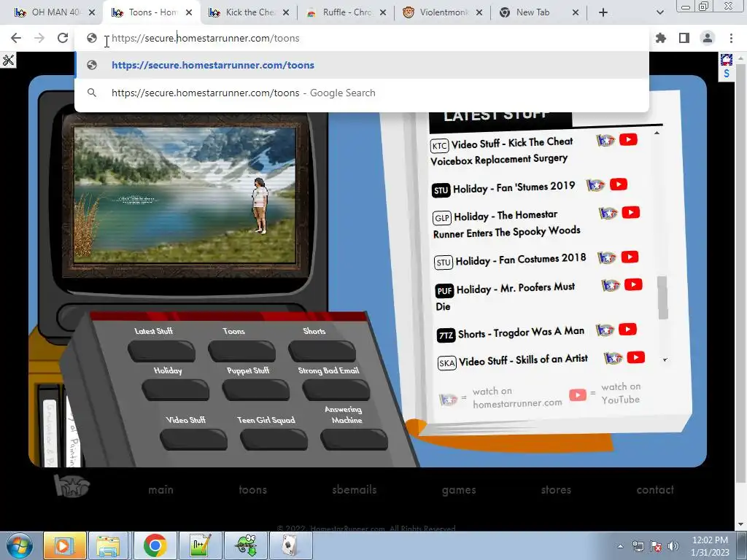Open Skills of an Artist YouTube icon

(636, 357)
